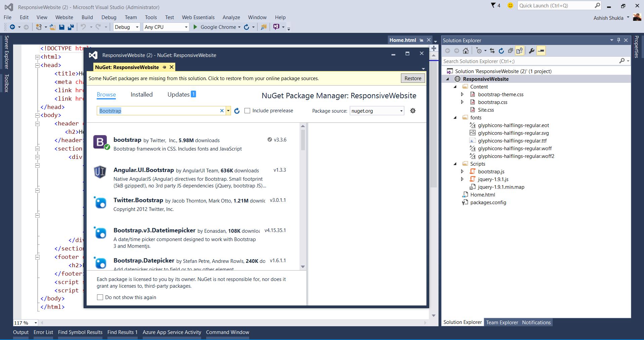Open the Error List tab at bottom

click(43, 332)
